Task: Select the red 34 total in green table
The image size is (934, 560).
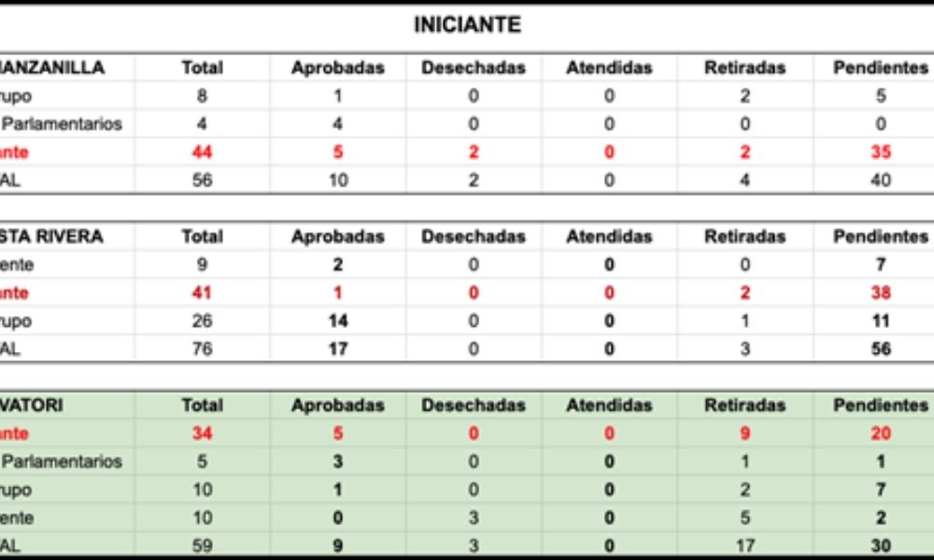Action: pyautogui.click(x=202, y=433)
